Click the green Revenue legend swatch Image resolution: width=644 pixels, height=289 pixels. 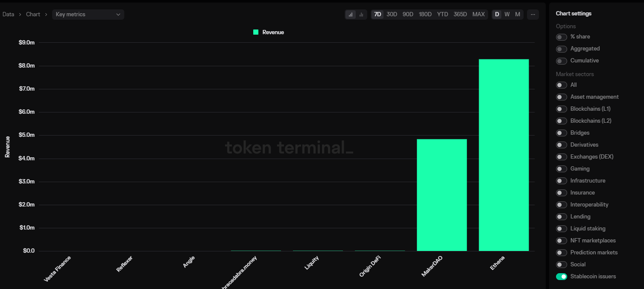(x=255, y=32)
